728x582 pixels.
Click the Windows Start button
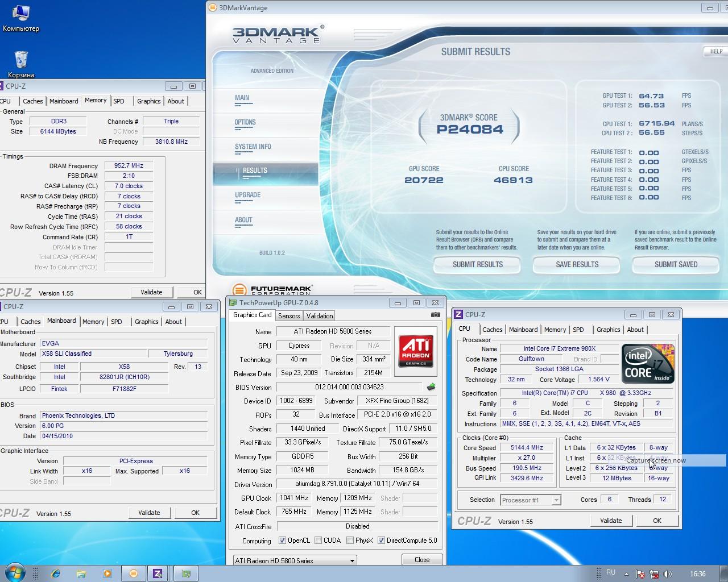15,573
